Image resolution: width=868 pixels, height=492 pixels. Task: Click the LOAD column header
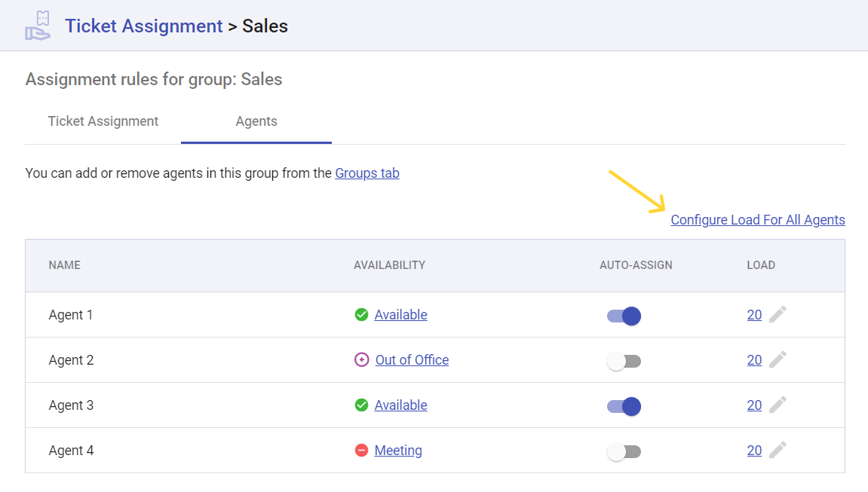click(761, 264)
